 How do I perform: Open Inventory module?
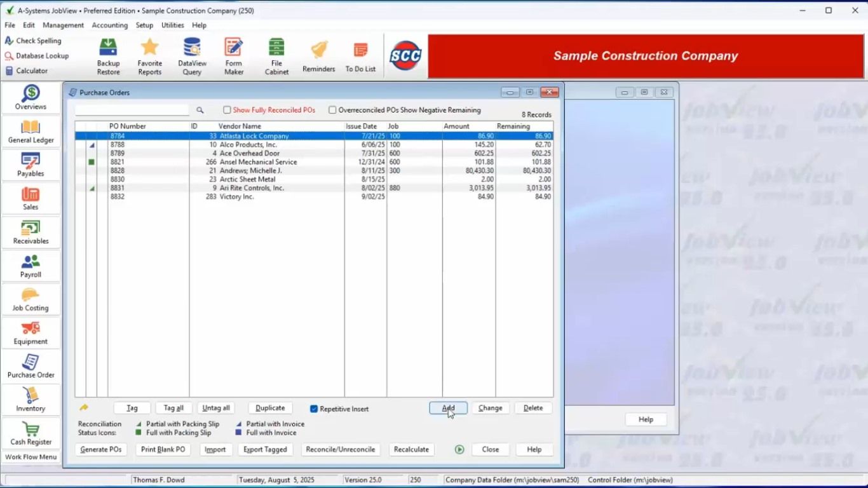click(x=31, y=400)
